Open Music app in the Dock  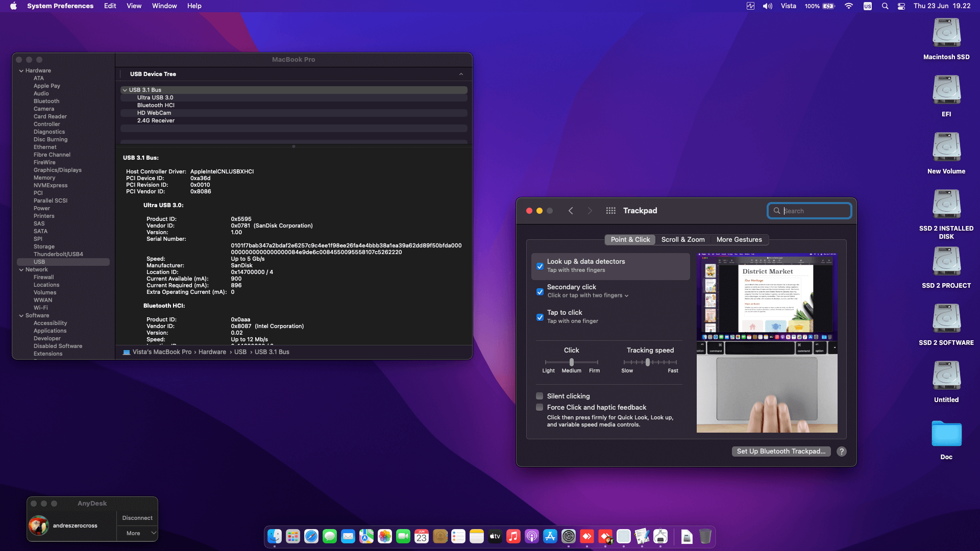tap(513, 536)
